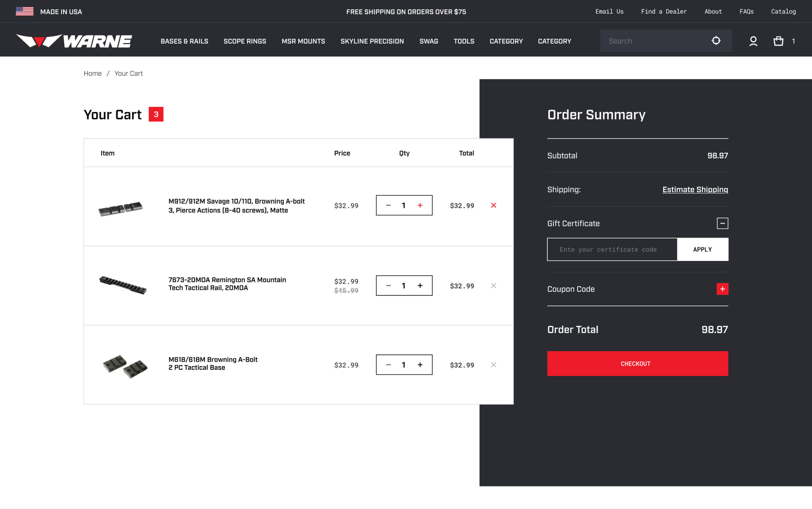Expand the Coupon Code section
This screenshot has height=509, width=812.
[722, 289]
